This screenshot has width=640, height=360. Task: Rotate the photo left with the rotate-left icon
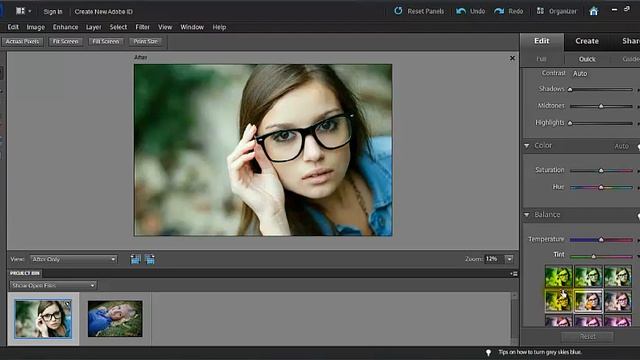(x=136, y=259)
